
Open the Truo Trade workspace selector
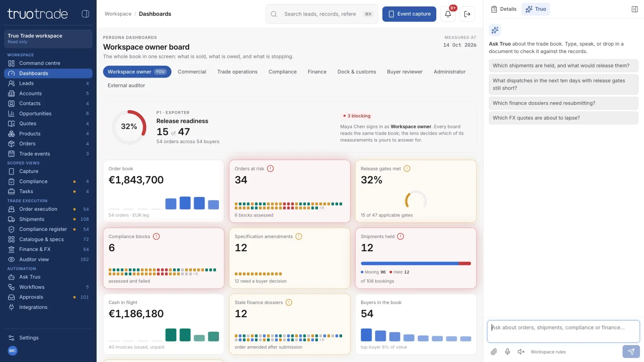point(48,39)
